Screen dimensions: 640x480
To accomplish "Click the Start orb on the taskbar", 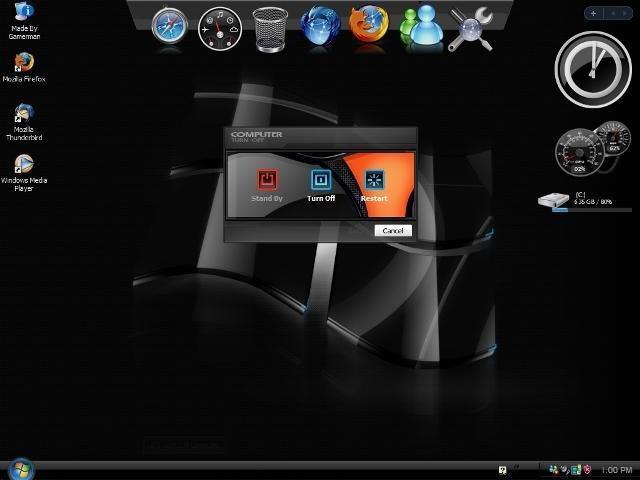I will [20, 469].
